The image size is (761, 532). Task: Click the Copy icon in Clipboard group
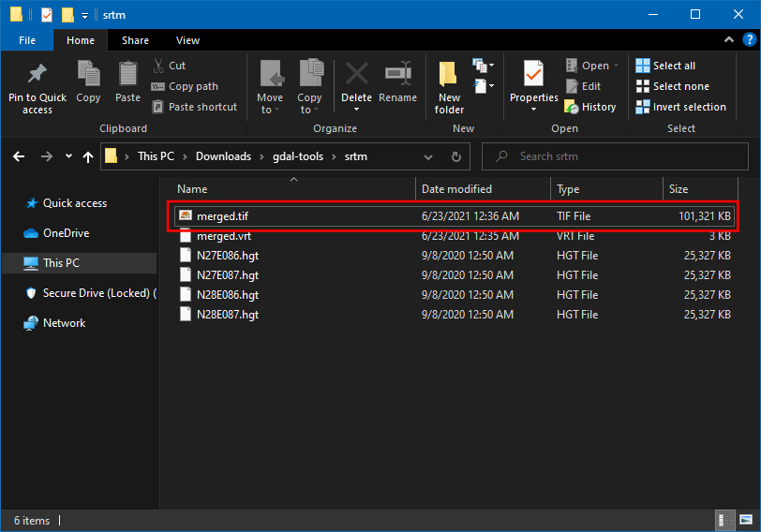click(x=88, y=75)
